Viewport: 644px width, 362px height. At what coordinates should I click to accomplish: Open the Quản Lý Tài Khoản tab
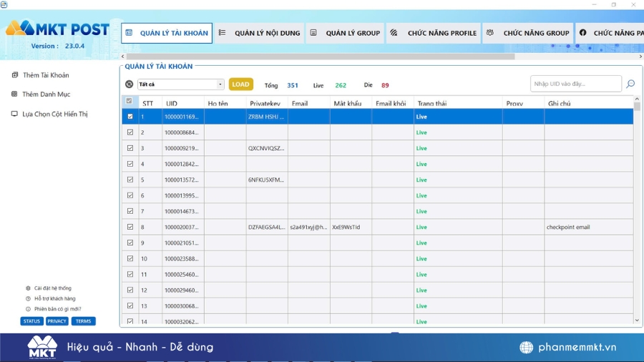167,33
